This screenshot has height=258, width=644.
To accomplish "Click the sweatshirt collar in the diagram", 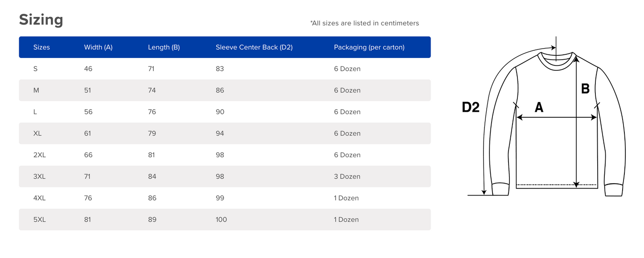I will (x=556, y=58).
